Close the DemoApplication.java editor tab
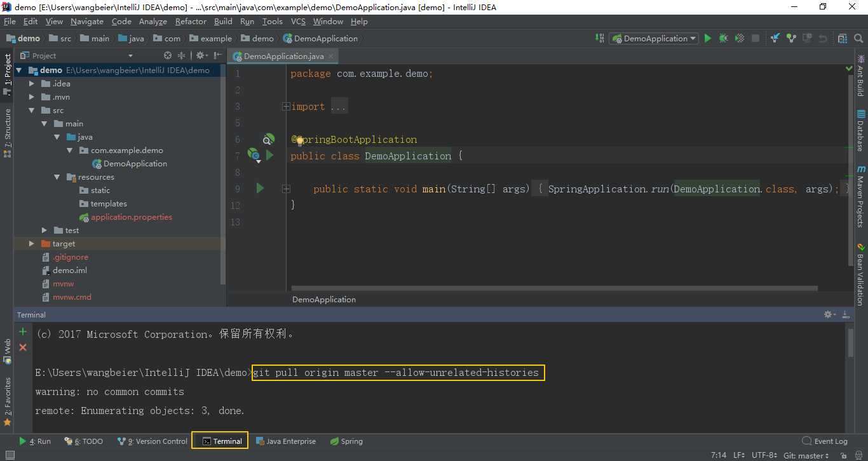Image resolution: width=868 pixels, height=461 pixels. coord(330,56)
